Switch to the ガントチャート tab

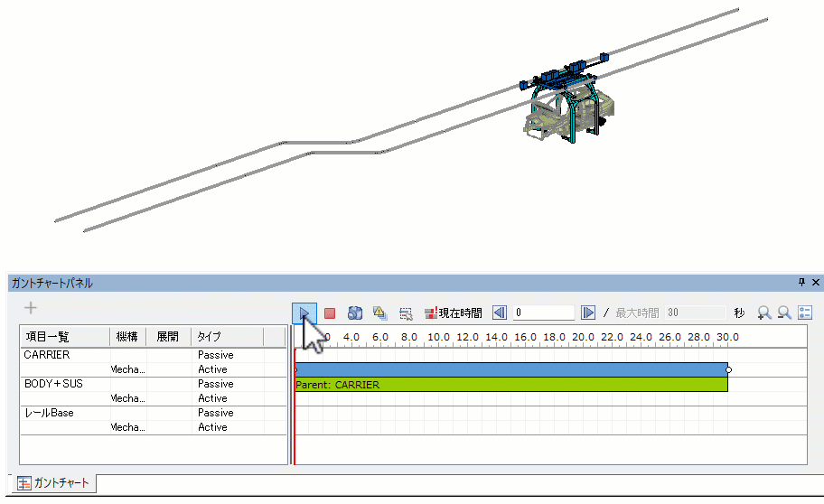coord(53,483)
